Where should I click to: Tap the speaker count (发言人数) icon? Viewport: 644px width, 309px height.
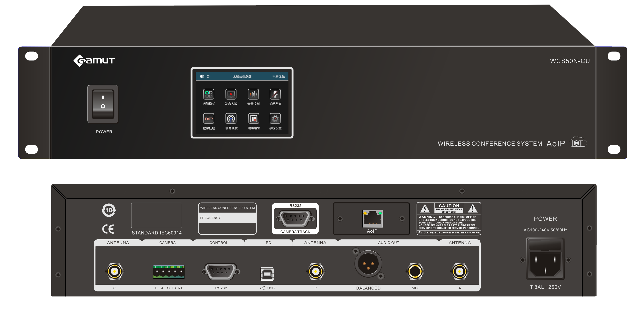pos(231,94)
